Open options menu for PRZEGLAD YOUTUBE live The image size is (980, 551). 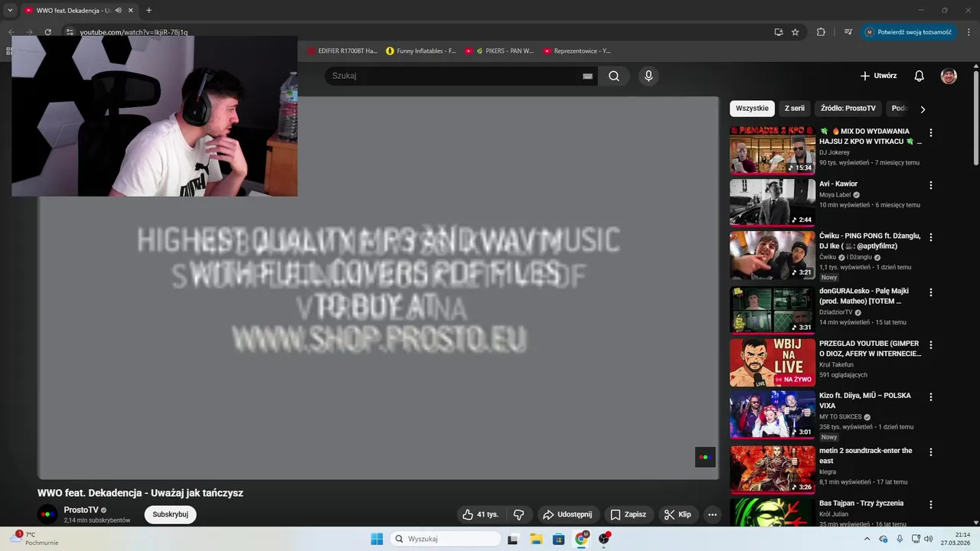931,345
